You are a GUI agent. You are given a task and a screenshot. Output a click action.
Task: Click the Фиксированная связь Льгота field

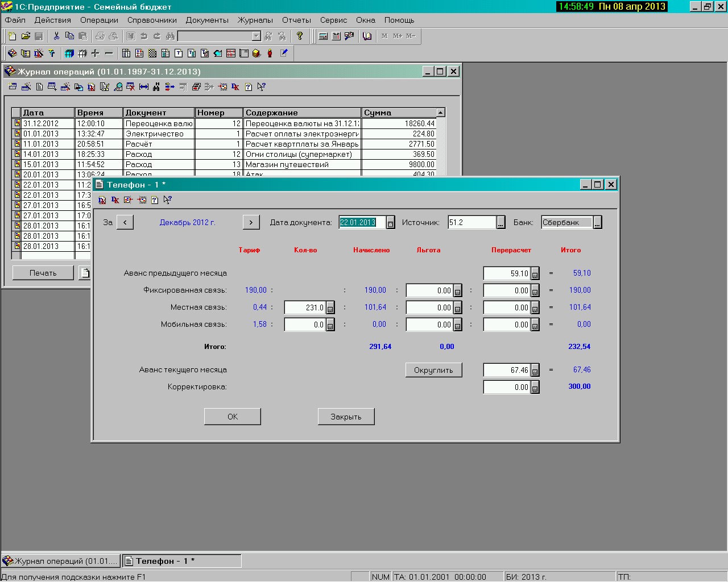(x=429, y=291)
